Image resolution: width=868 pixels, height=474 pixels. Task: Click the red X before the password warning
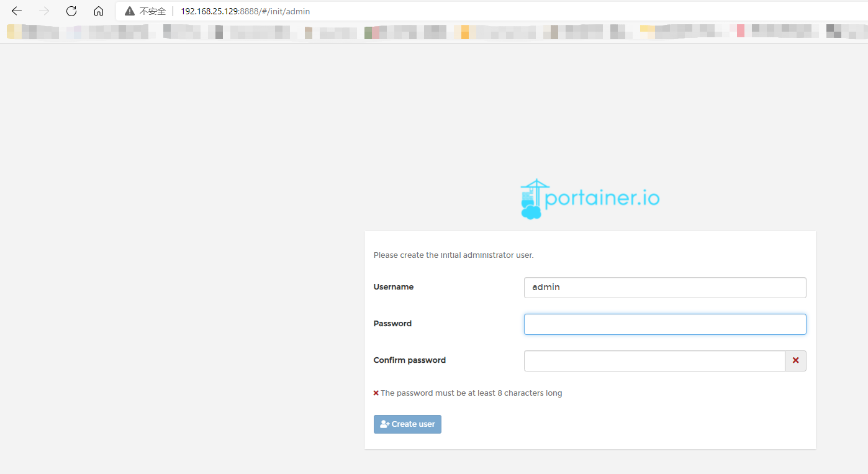click(376, 393)
